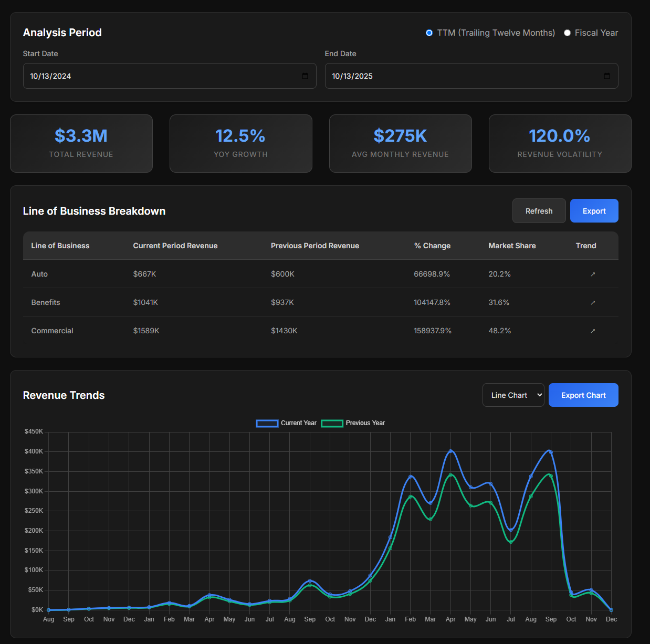The width and height of the screenshot is (650, 644).
Task: Export the Line of Business table
Action: point(594,211)
